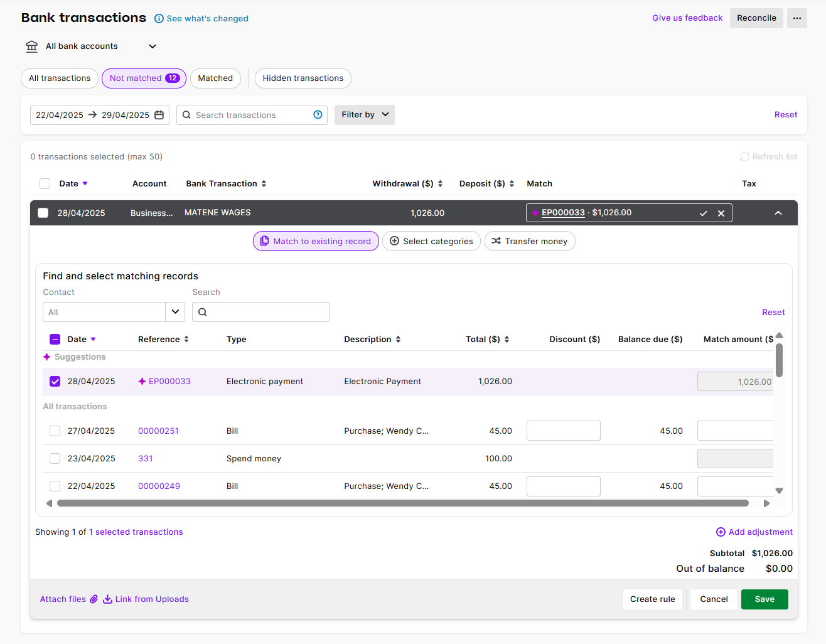The height and width of the screenshot is (644, 826).
Task: Click the horizontal scrollbar of matching records
Action: pyautogui.click(x=403, y=503)
